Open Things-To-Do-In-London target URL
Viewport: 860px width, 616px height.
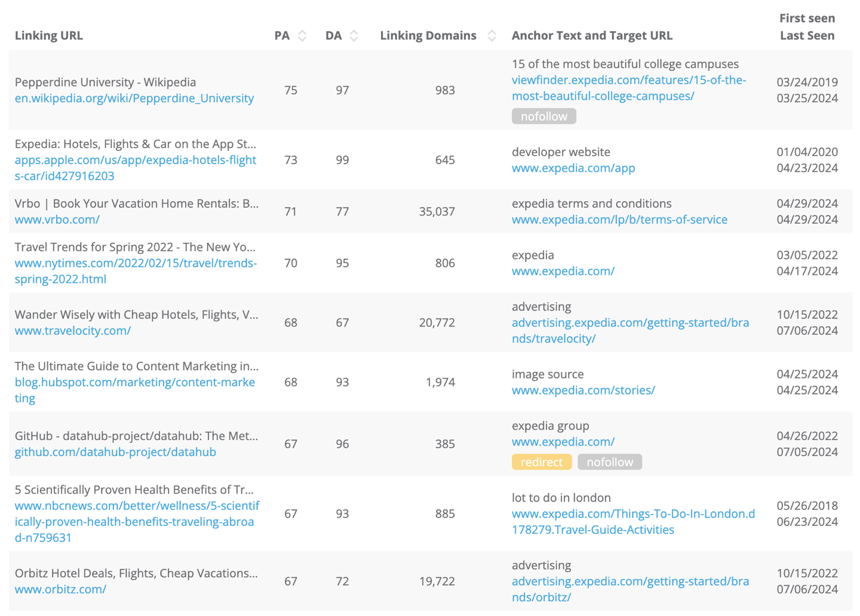click(633, 521)
